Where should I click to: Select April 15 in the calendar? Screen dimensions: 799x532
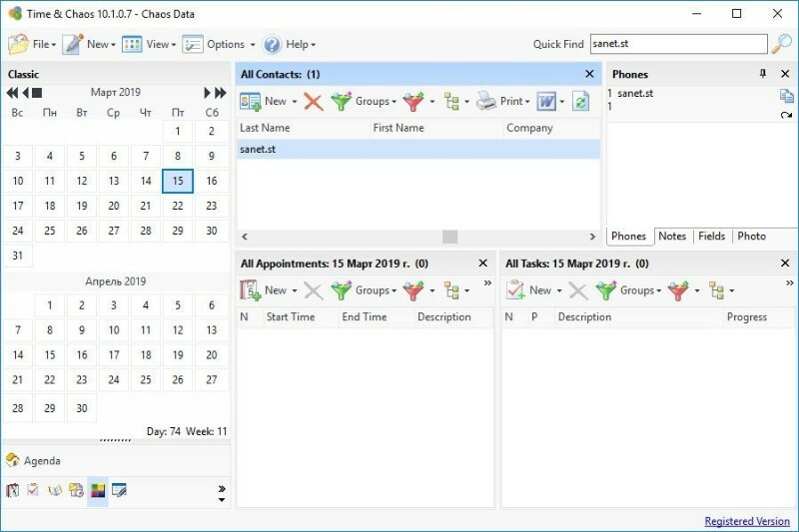[x=49, y=354]
